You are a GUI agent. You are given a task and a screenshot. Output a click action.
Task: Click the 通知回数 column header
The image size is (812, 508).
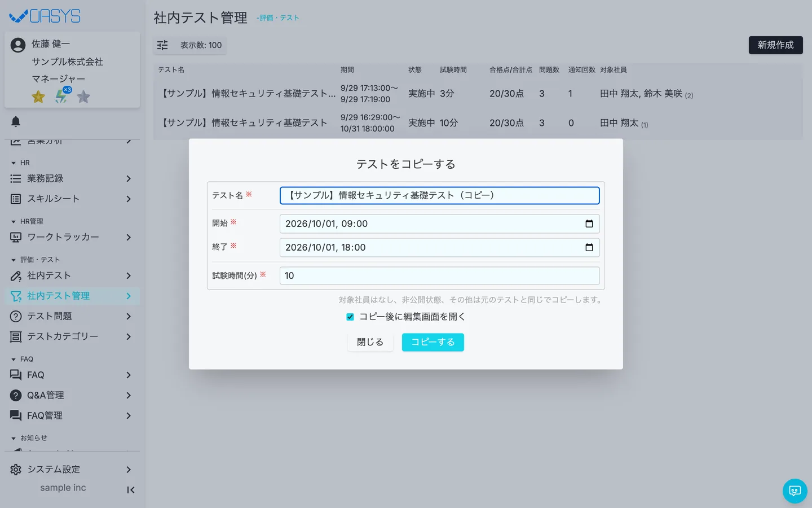[x=582, y=70]
